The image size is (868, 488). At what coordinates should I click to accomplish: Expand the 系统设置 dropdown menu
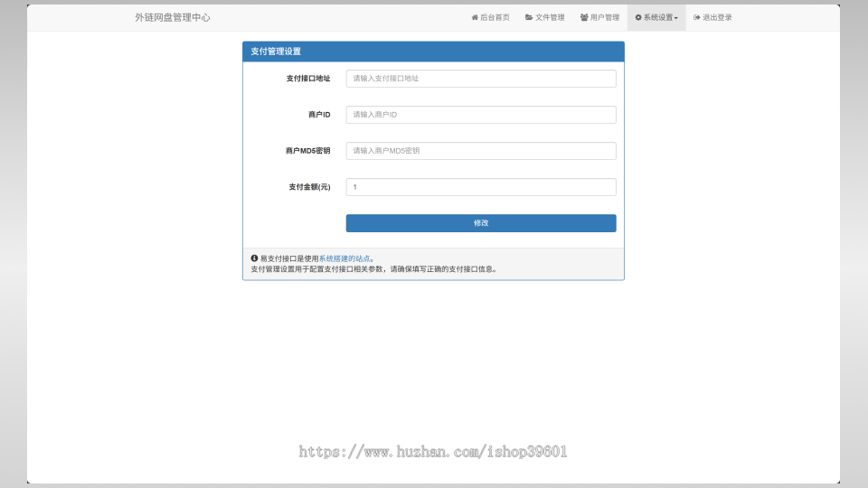coord(656,18)
